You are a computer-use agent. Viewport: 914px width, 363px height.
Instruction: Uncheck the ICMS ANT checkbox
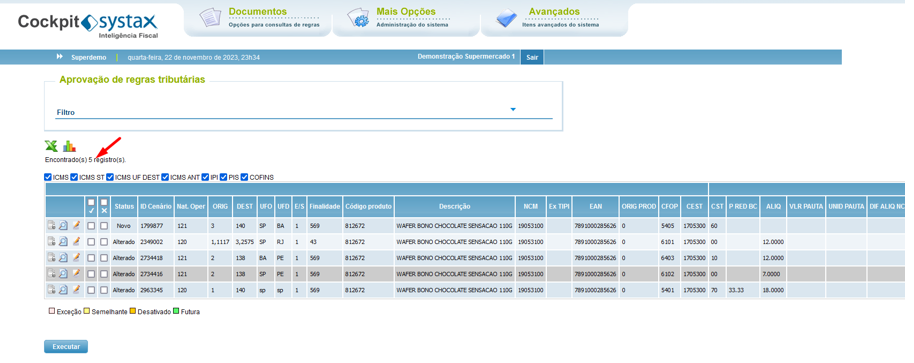coord(166,177)
